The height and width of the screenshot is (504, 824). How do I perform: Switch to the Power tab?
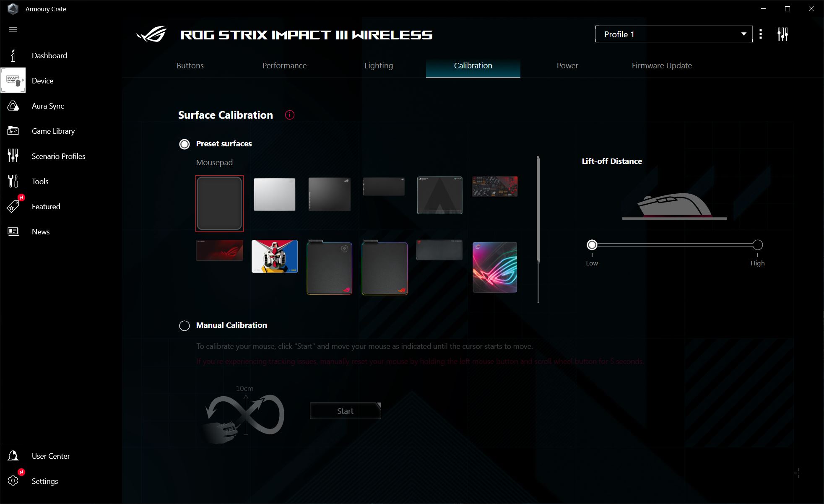[567, 65]
